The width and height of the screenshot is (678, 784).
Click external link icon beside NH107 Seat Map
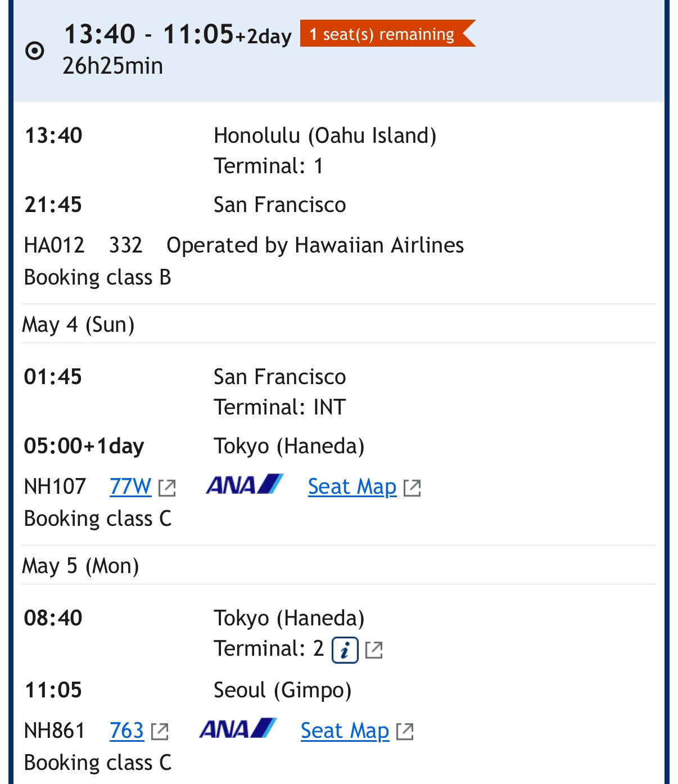(412, 488)
